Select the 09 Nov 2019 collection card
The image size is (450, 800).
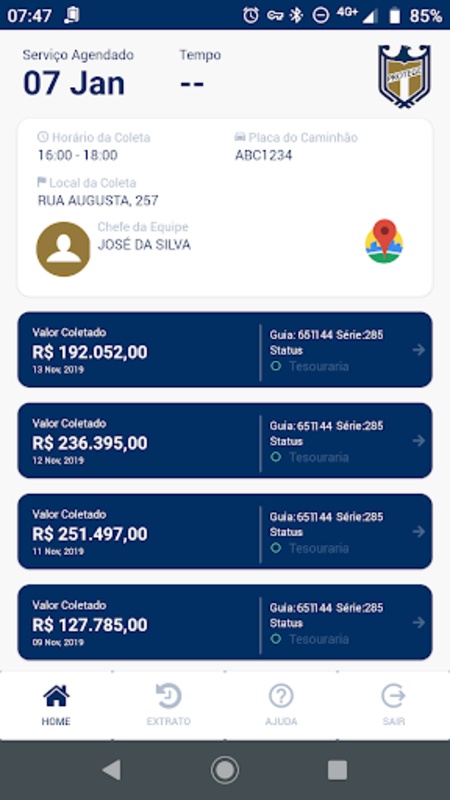(x=225, y=622)
